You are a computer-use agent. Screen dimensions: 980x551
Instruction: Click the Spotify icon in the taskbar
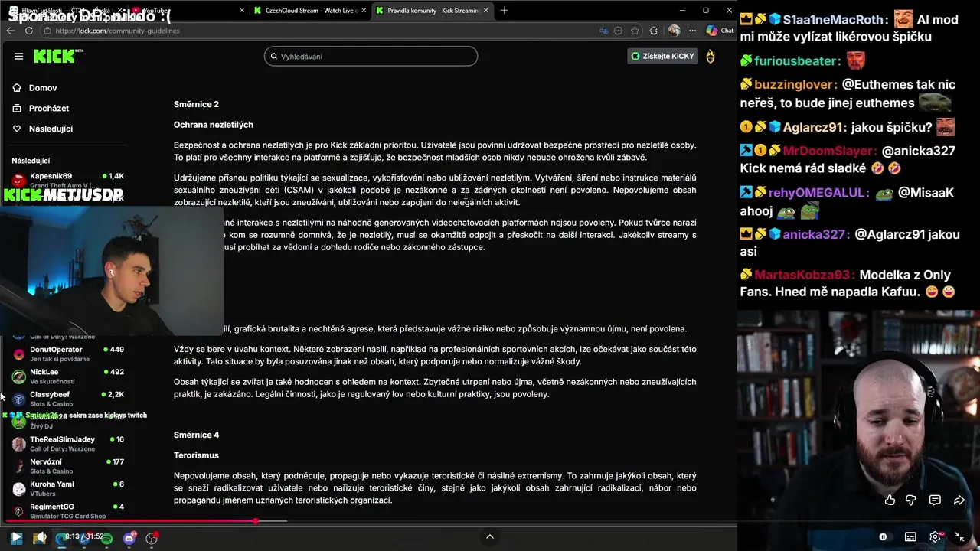[107, 539]
